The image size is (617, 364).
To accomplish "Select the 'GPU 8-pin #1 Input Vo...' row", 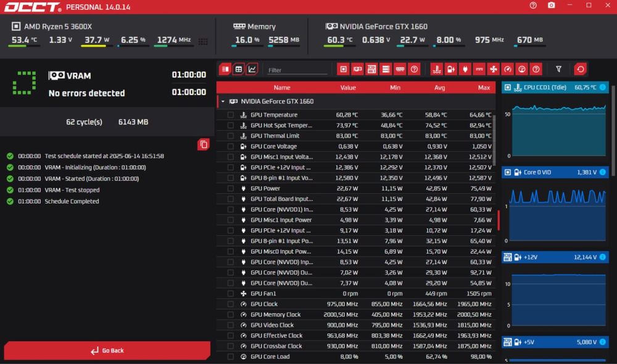I will (356, 178).
